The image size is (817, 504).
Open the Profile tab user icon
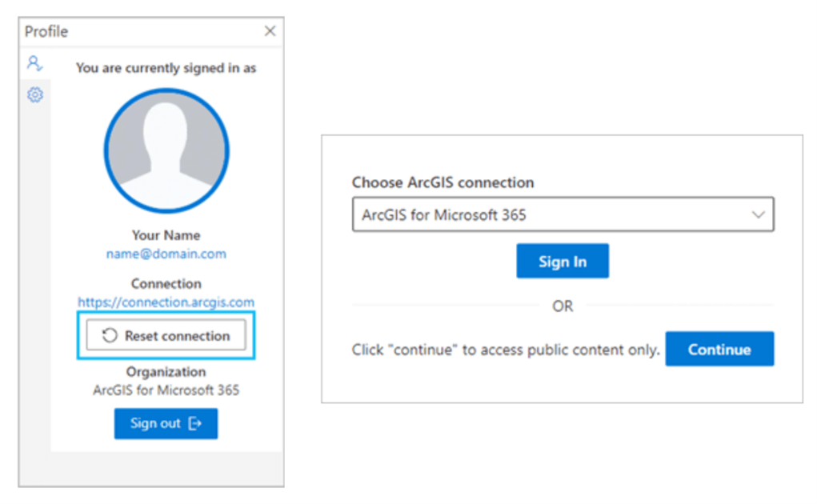tap(34, 63)
